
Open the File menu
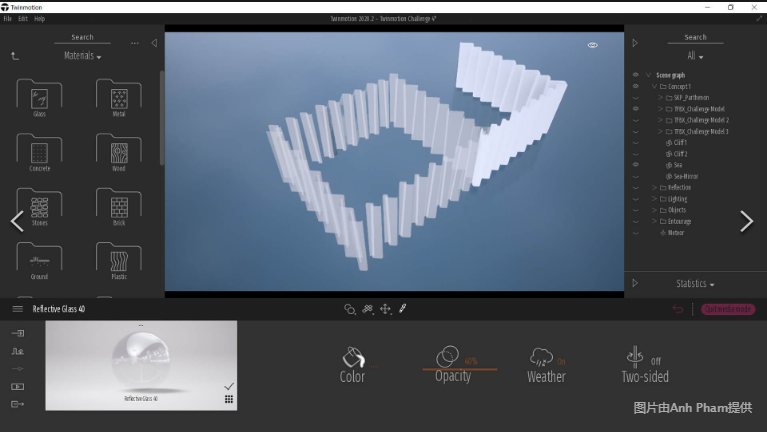[7, 19]
